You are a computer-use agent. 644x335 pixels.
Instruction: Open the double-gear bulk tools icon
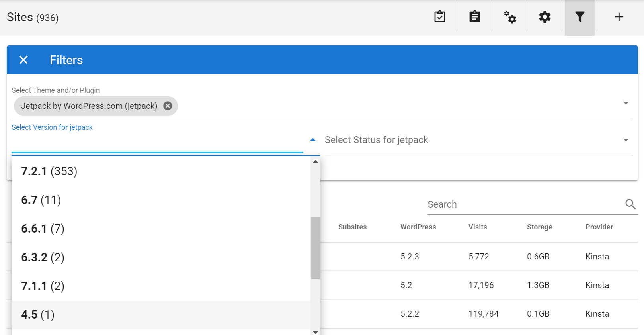click(x=510, y=17)
